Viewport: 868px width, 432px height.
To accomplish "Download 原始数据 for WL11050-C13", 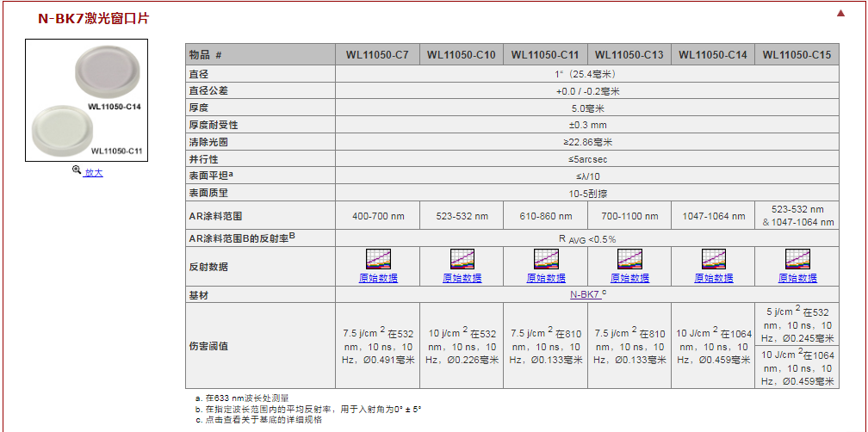I will [x=629, y=278].
